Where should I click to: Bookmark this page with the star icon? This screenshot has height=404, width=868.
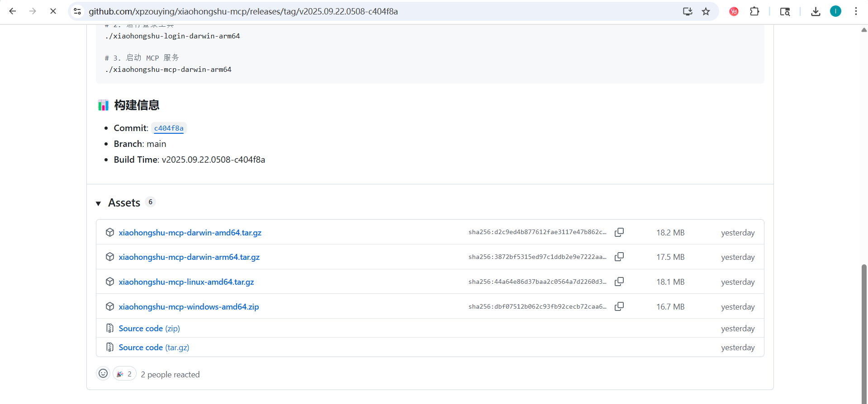coord(706,12)
